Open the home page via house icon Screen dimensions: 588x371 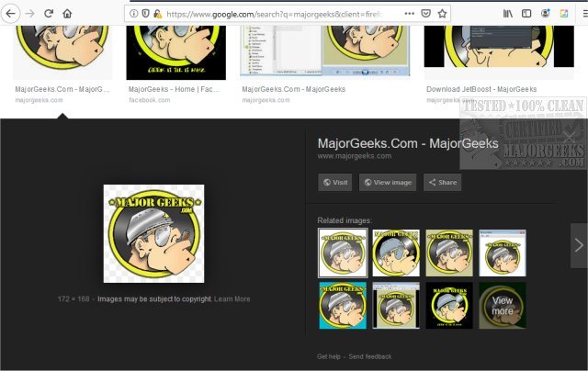(x=67, y=14)
